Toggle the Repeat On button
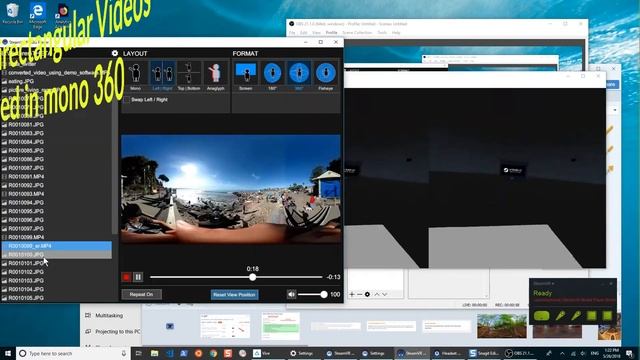This screenshot has height=360, width=640. click(141, 294)
